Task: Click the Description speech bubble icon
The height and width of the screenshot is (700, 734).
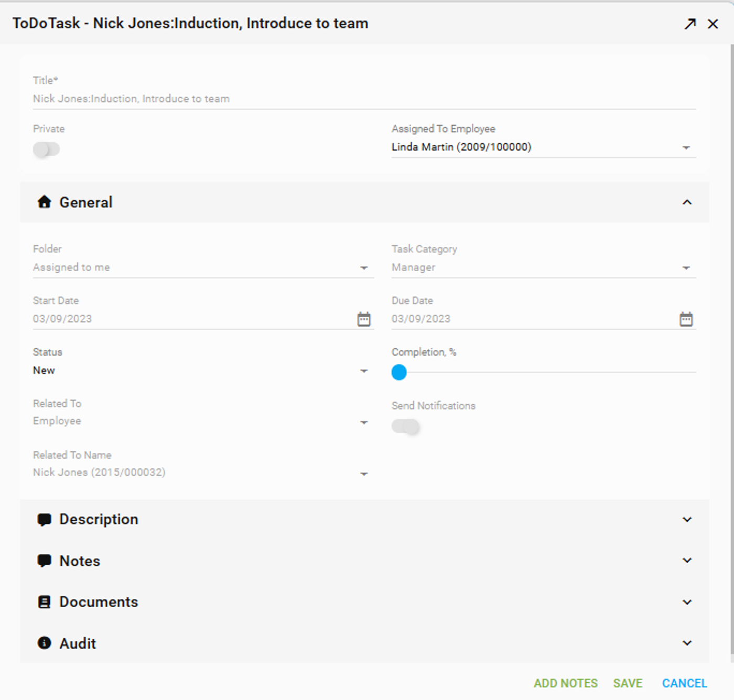Action: [x=45, y=520]
